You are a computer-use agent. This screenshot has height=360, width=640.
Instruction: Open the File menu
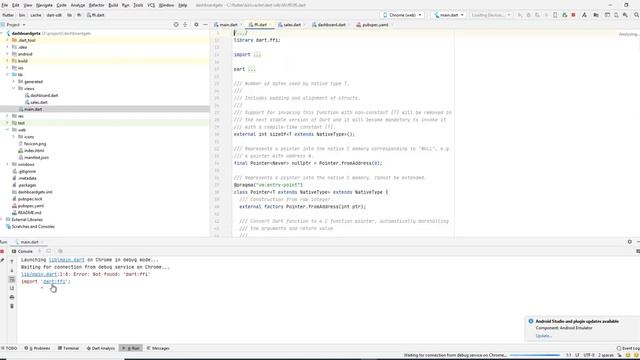[4, 5]
